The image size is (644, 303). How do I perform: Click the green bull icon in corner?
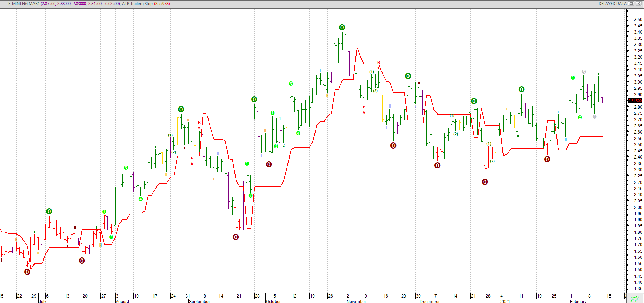pos(634,299)
